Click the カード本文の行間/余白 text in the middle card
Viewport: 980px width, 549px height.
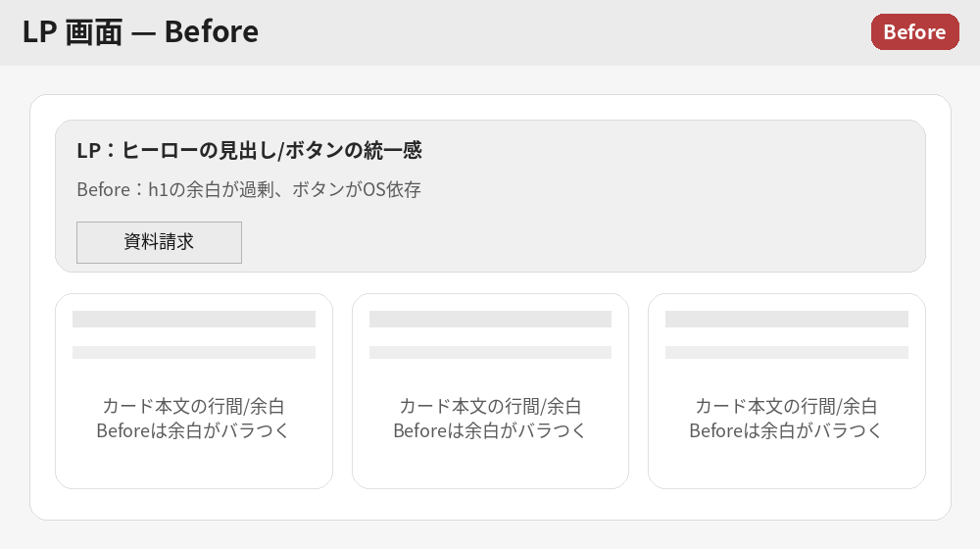[490, 406]
